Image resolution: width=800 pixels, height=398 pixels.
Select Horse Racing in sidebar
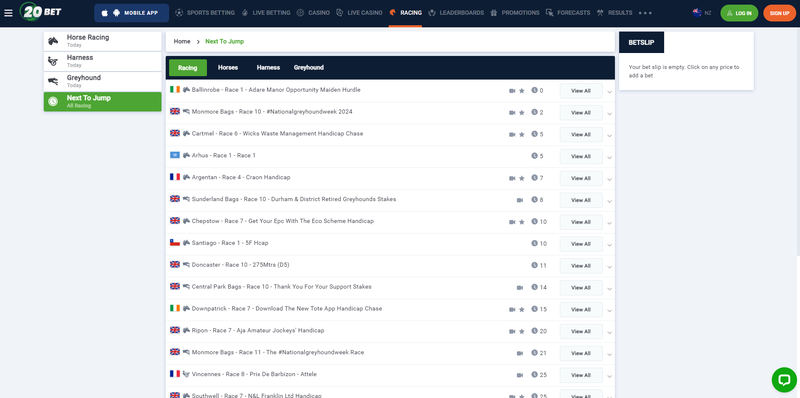tap(103, 41)
